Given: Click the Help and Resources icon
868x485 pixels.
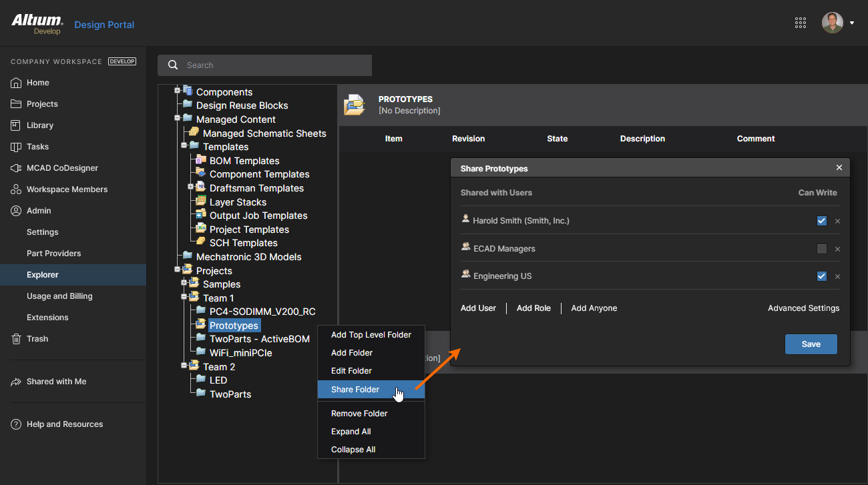Looking at the screenshot, I should pyautogui.click(x=16, y=424).
